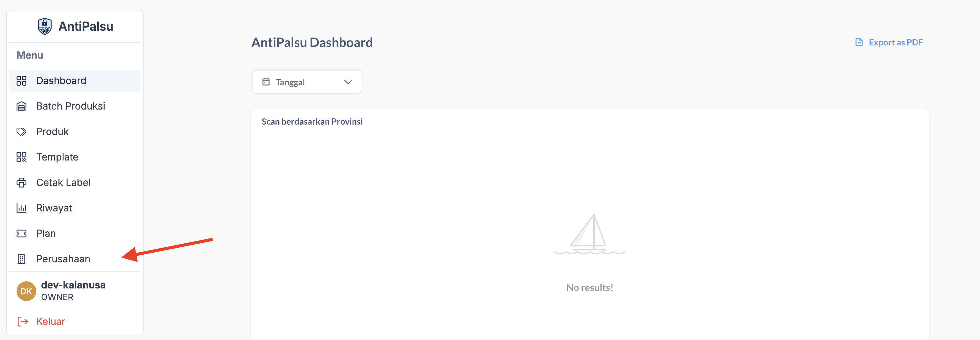The image size is (980, 340).
Task: Go to the Riwayat menu item
Action: 54,208
